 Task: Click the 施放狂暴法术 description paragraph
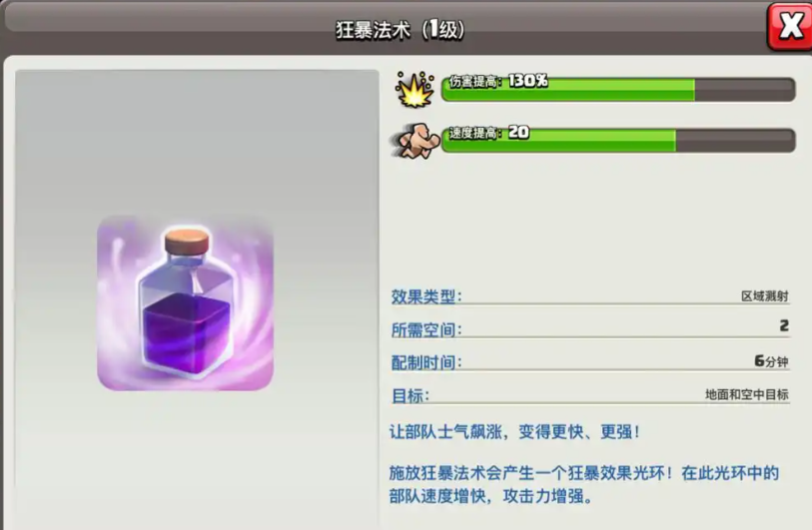[584, 484]
